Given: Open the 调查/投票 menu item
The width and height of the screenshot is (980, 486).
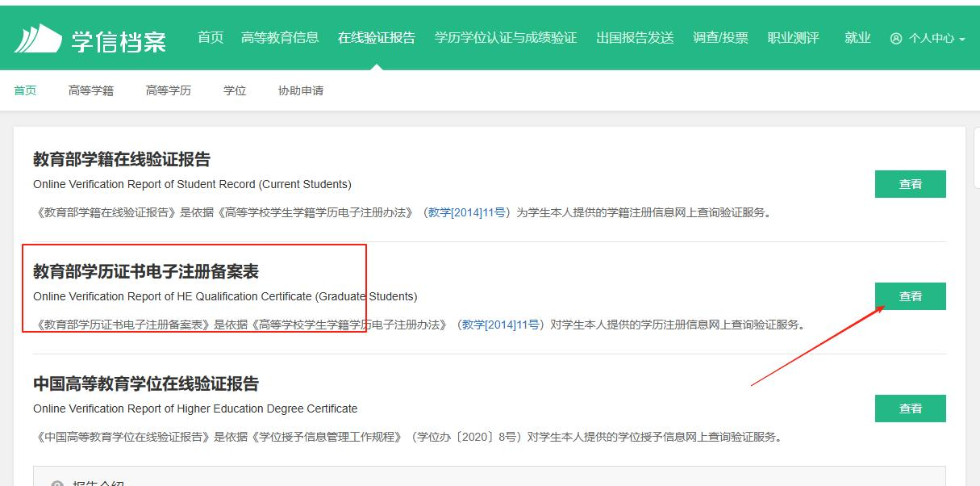Looking at the screenshot, I should pyautogui.click(x=720, y=38).
